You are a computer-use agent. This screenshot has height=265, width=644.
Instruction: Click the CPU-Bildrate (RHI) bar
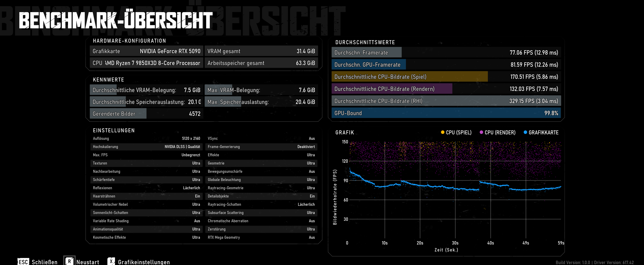[446, 101]
